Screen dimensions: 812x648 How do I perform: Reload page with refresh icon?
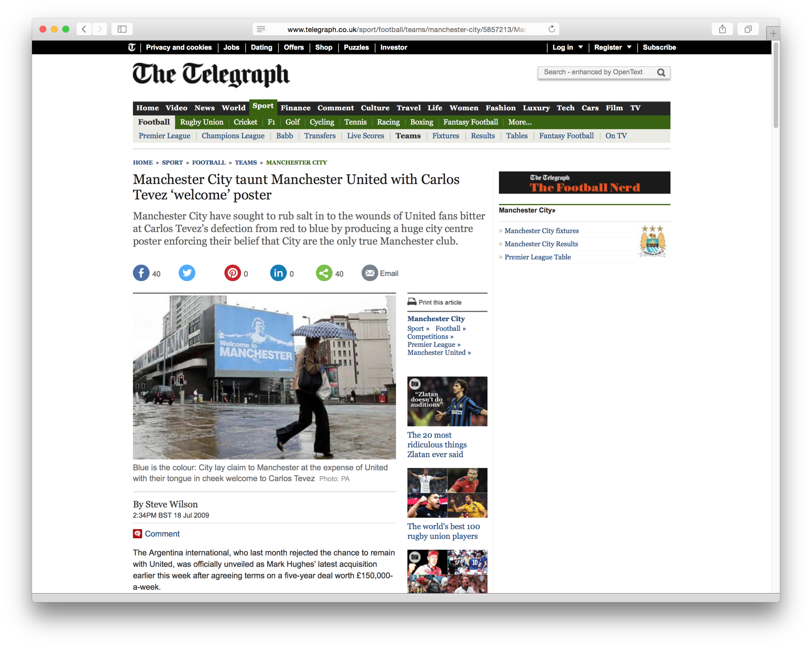pyautogui.click(x=552, y=29)
